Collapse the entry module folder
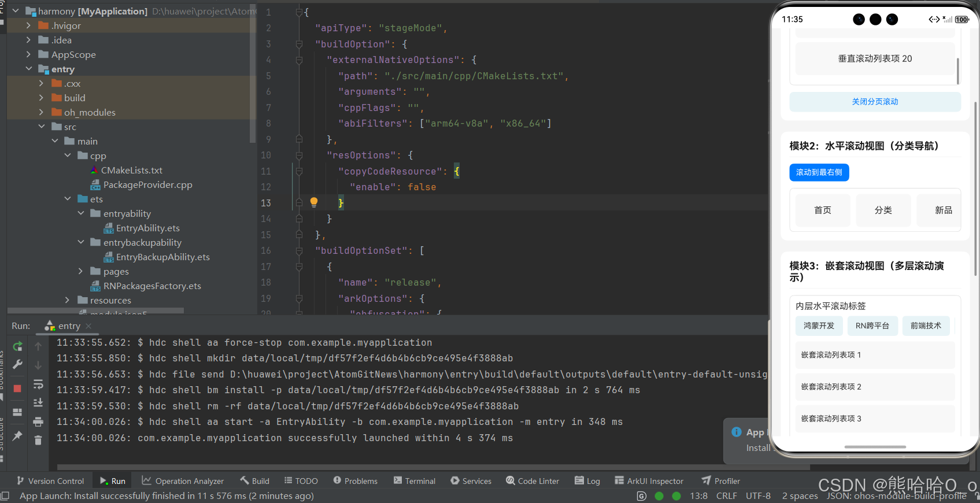 click(x=28, y=69)
